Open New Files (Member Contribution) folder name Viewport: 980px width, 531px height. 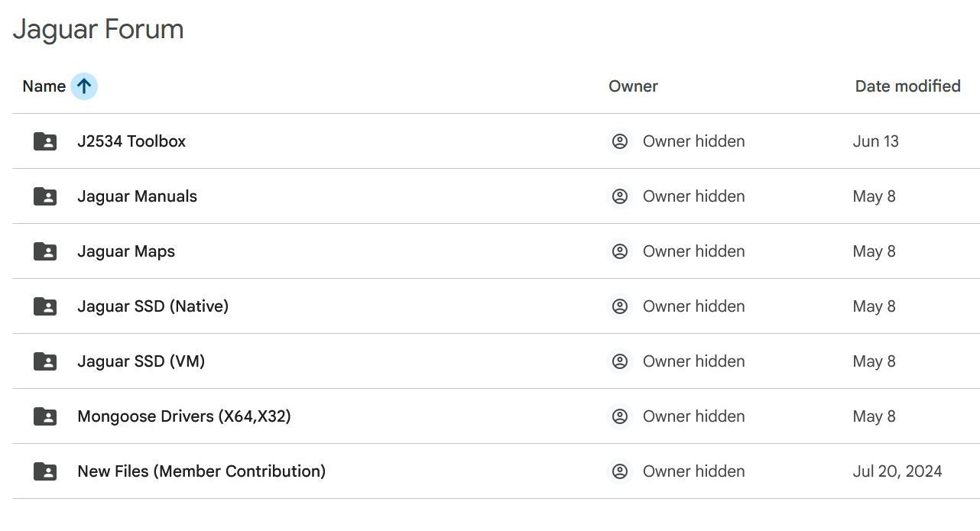201,471
